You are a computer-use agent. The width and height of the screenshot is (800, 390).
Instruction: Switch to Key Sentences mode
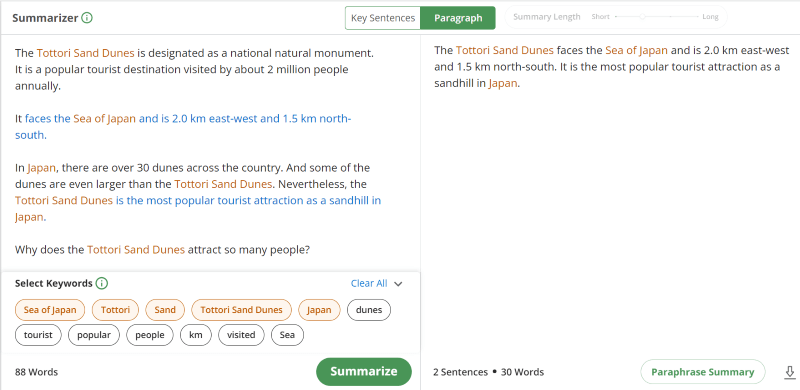(383, 18)
